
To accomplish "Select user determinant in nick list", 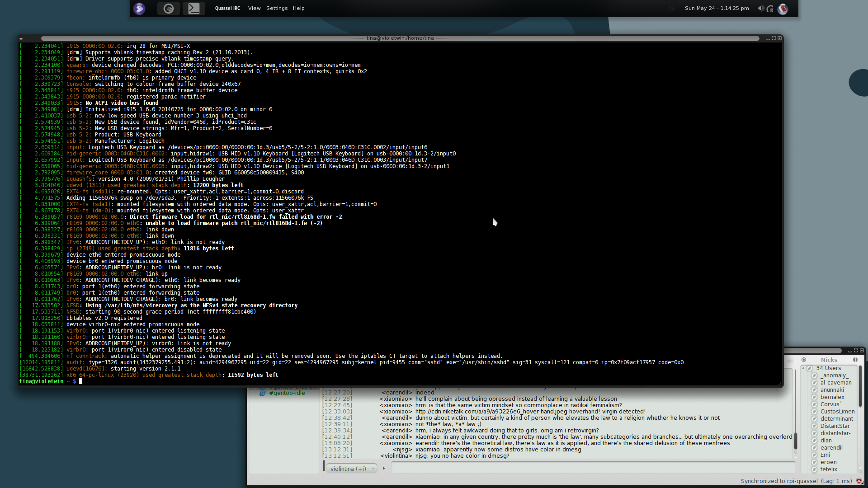I will click(x=837, y=419).
